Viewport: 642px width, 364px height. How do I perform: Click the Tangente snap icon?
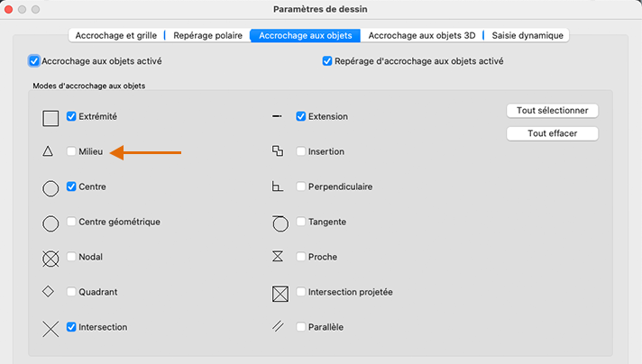[280, 222]
